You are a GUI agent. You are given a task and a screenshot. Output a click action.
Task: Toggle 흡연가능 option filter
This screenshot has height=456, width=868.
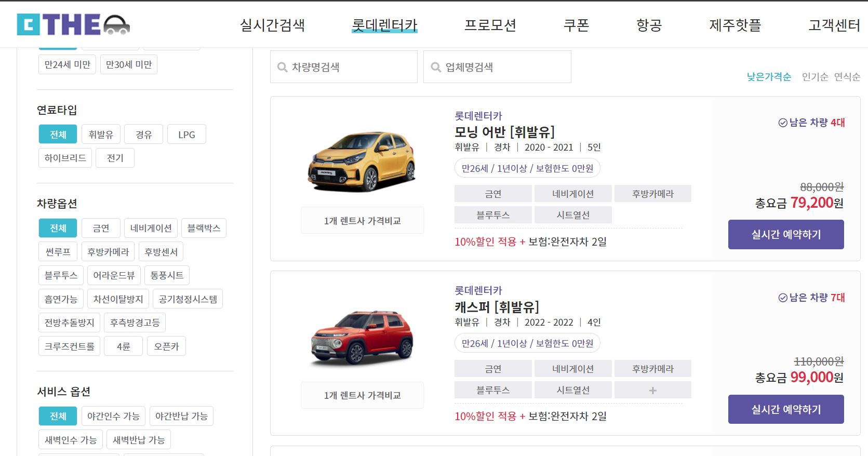61,299
